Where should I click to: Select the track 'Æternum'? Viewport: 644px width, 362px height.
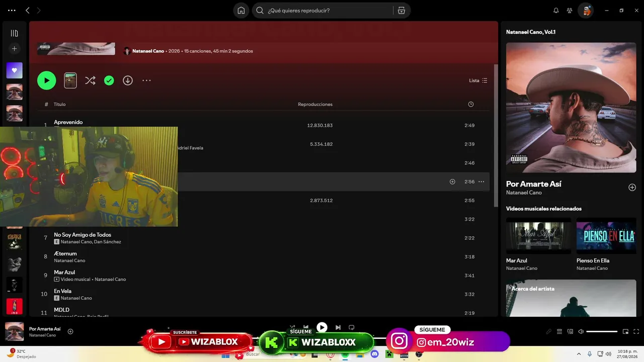[65, 254]
